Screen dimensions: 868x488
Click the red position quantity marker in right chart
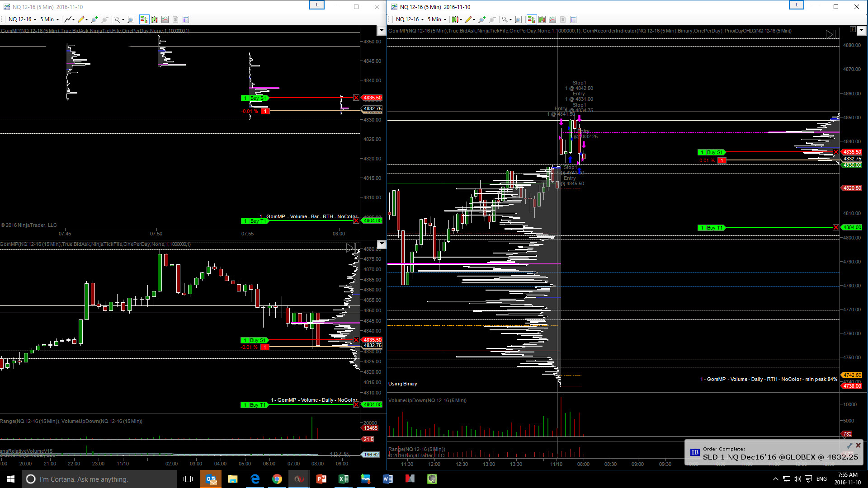click(722, 160)
